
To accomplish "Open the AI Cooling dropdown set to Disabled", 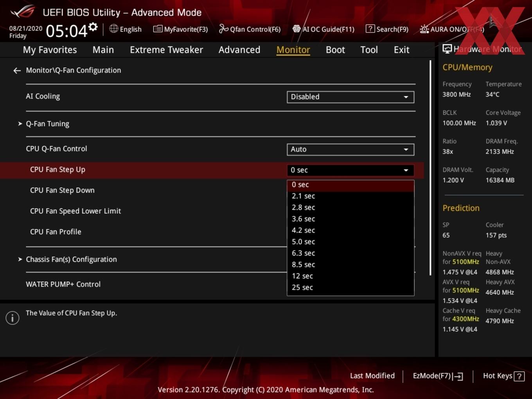I will point(350,97).
